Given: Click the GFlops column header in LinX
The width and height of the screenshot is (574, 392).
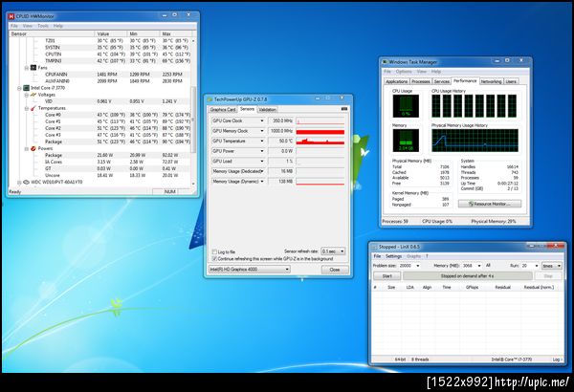Looking at the screenshot, I should point(473,288).
